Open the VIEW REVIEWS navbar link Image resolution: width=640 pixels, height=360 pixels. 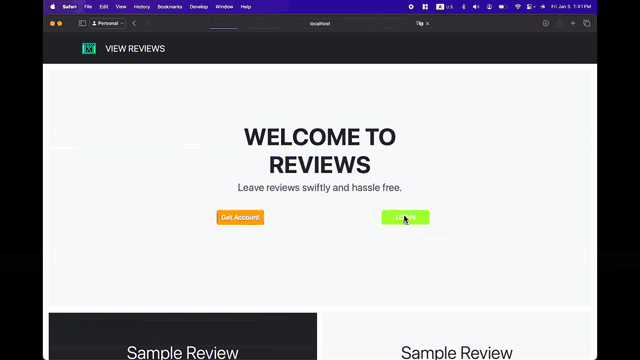click(x=135, y=49)
